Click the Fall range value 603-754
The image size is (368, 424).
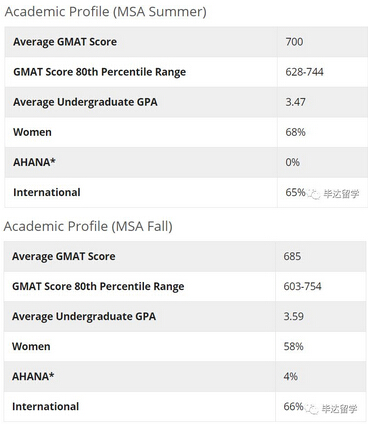pos(303,286)
